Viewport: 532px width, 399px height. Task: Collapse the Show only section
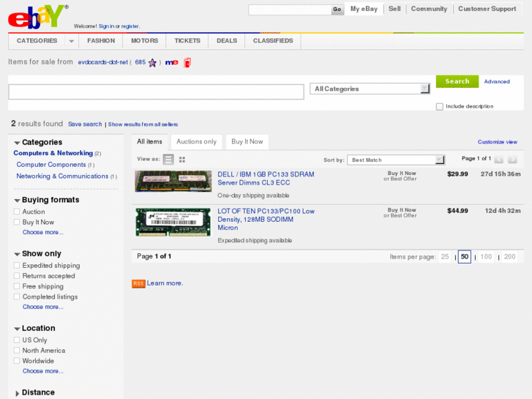(x=17, y=254)
